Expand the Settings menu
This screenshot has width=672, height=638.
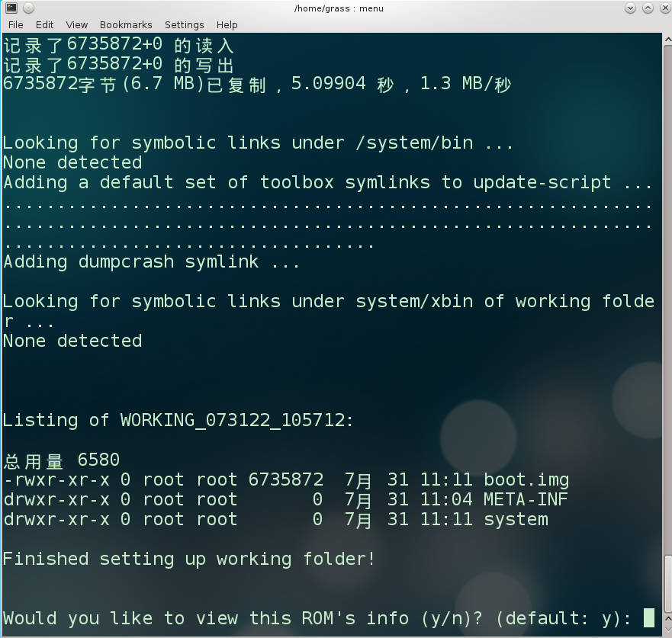click(184, 24)
